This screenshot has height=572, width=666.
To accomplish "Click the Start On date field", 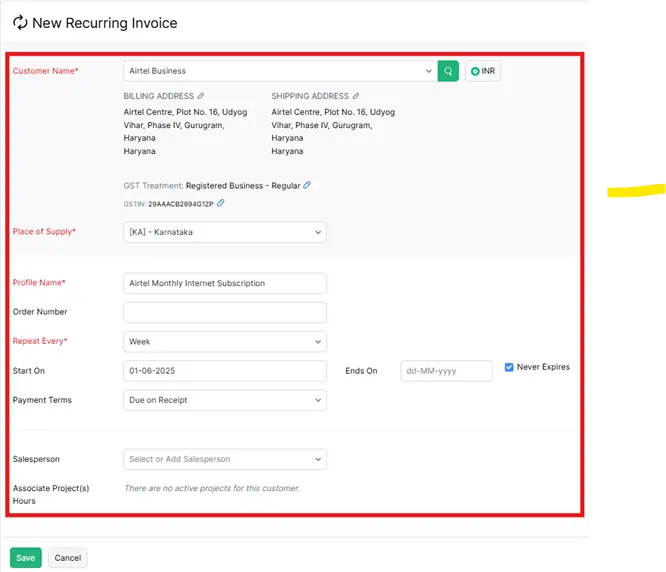I will pyautogui.click(x=225, y=371).
